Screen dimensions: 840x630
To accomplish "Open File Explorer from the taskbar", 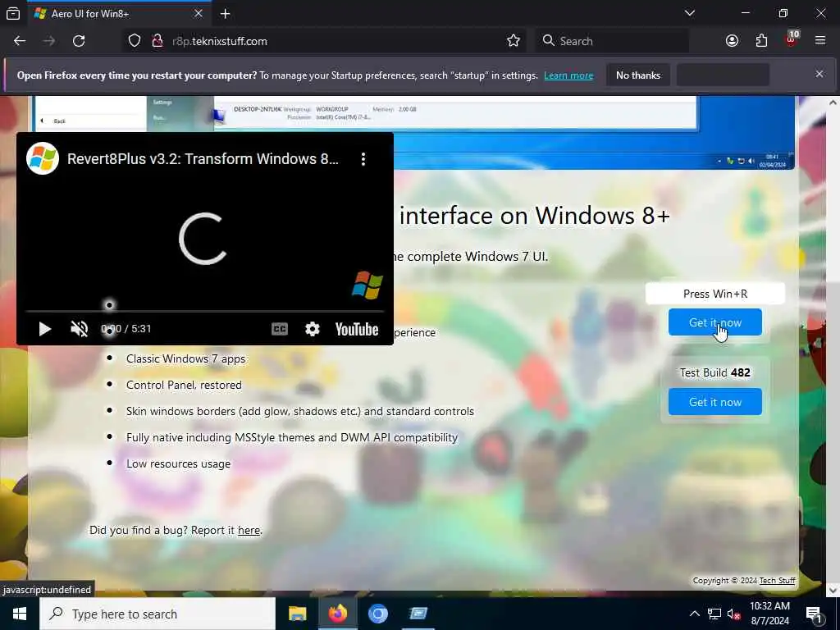I will point(297,614).
